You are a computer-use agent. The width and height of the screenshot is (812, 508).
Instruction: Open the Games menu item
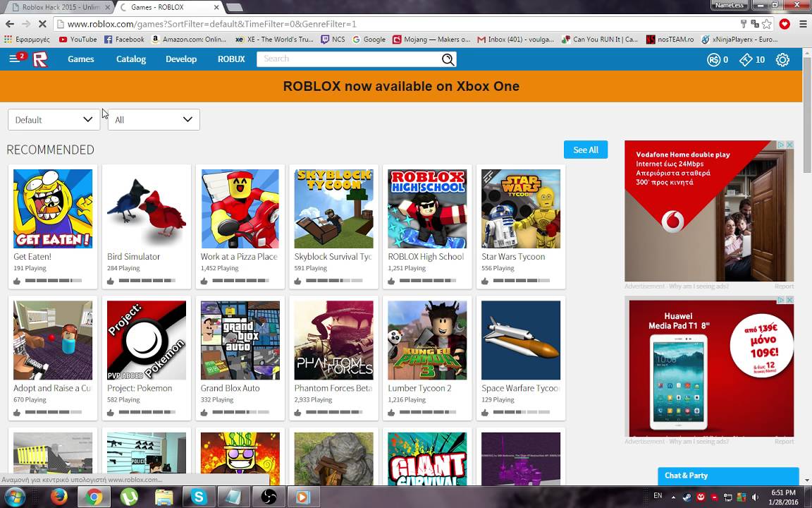(81, 59)
